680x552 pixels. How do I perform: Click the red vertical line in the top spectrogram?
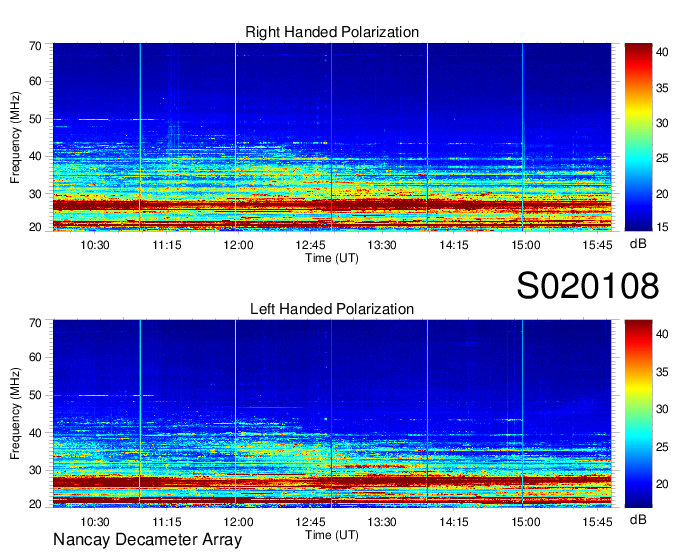click(x=331, y=137)
